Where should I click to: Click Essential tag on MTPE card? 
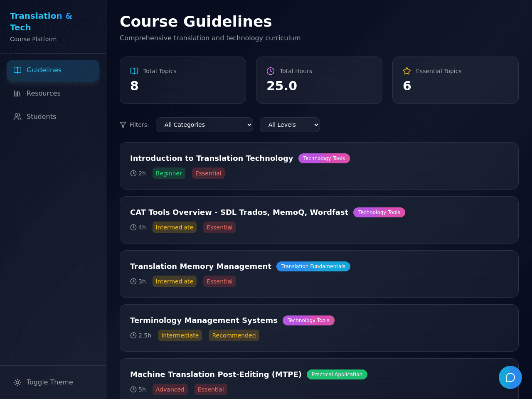(211, 389)
